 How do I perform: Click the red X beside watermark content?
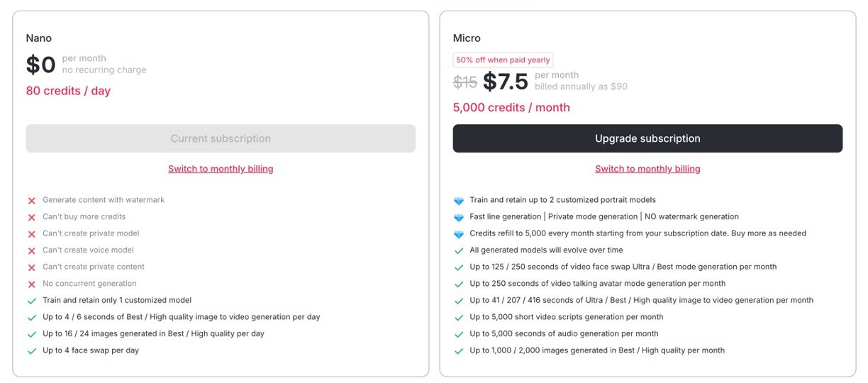pos(31,201)
